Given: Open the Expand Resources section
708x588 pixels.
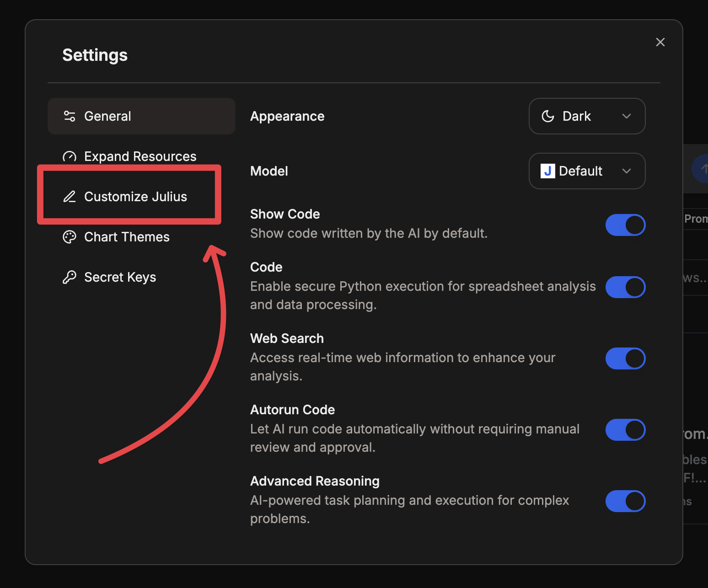Looking at the screenshot, I should click(x=141, y=156).
